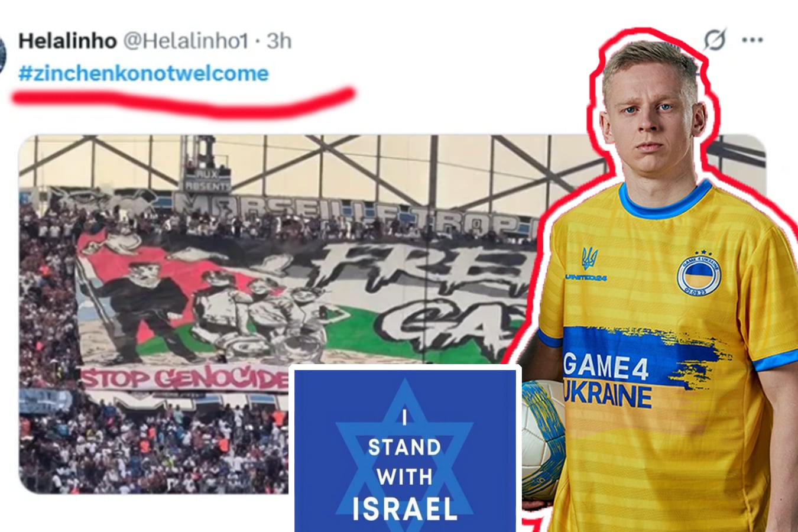798x532 pixels.
Task: Click the AUX ABSENTS sign in the stadium
Action: (207, 180)
